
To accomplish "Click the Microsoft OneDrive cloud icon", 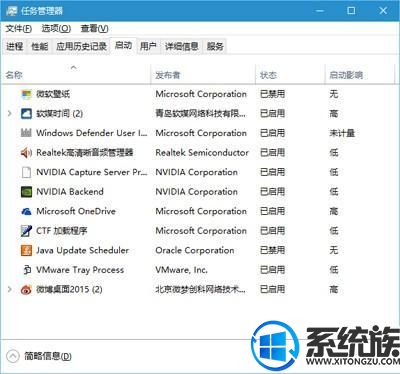I will pos(26,211).
